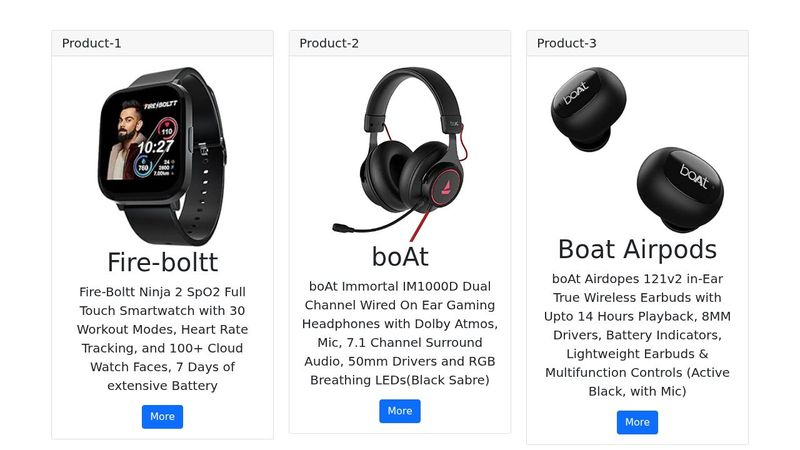
Task: Select the Product-3 card header
Action: coord(637,43)
